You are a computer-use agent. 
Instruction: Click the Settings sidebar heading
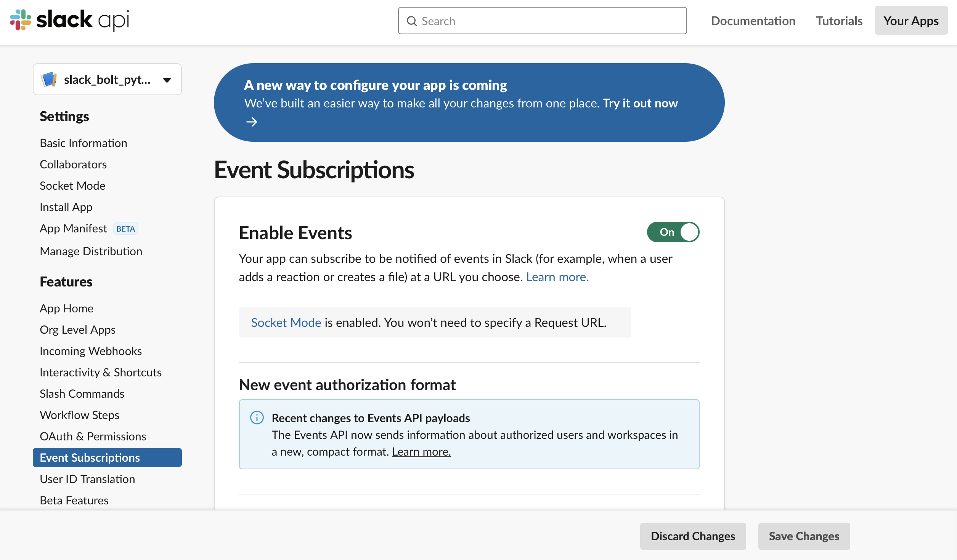(x=64, y=116)
